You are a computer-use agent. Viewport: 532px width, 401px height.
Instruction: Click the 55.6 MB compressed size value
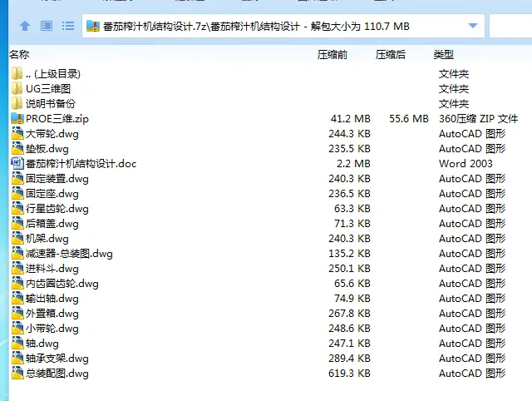point(409,118)
